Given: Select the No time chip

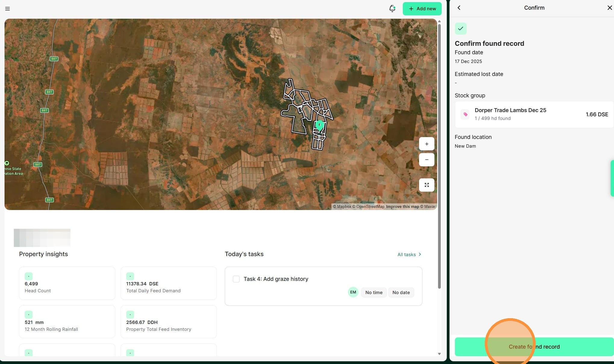Looking at the screenshot, I should point(374,293).
